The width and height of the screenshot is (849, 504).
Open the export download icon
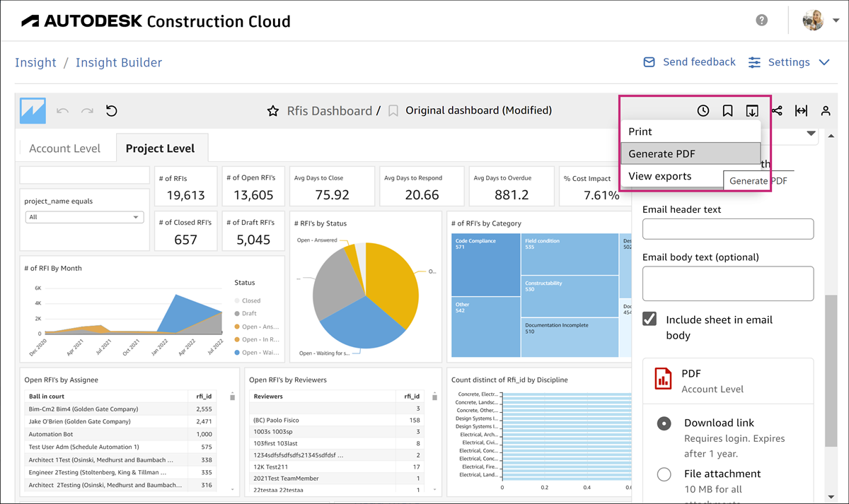coord(751,111)
